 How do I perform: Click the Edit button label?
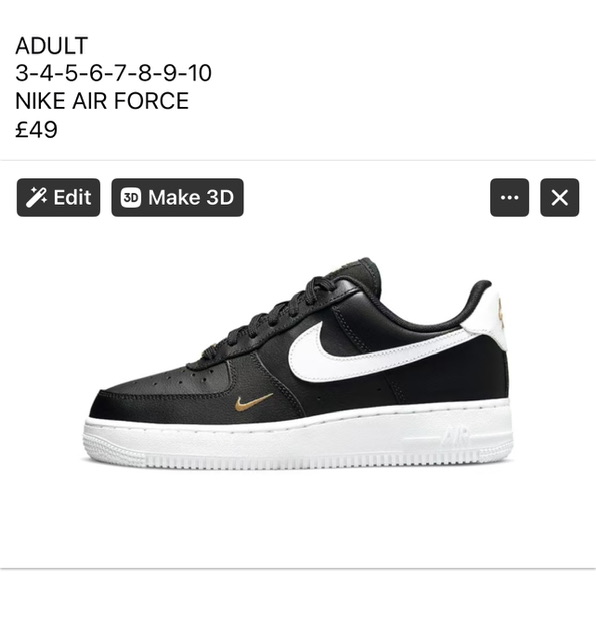pos(72,198)
